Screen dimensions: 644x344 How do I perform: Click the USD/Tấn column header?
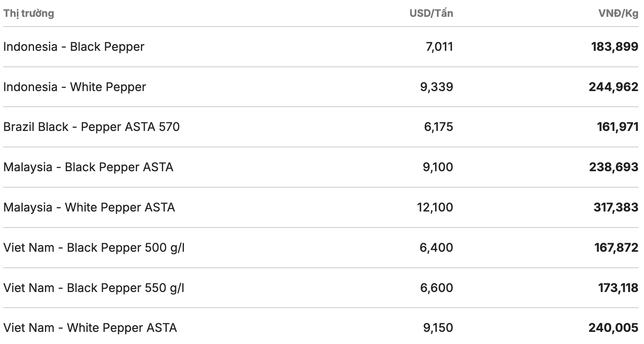(x=431, y=13)
